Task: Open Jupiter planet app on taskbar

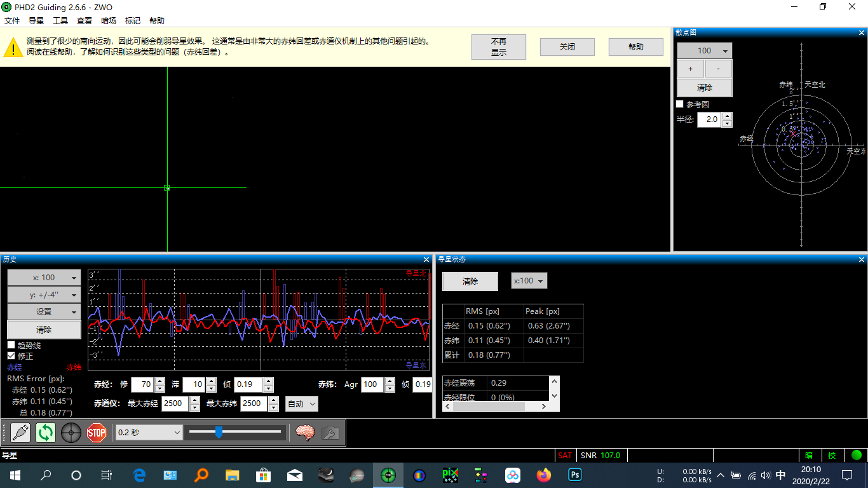Action: (x=356, y=475)
